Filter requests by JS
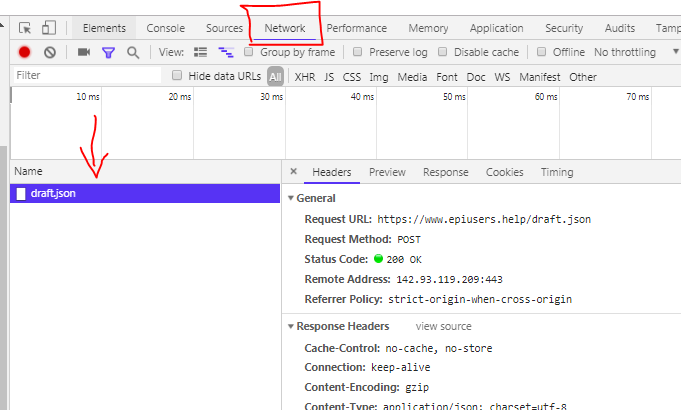Viewport: 681px width, 410px height. (329, 77)
